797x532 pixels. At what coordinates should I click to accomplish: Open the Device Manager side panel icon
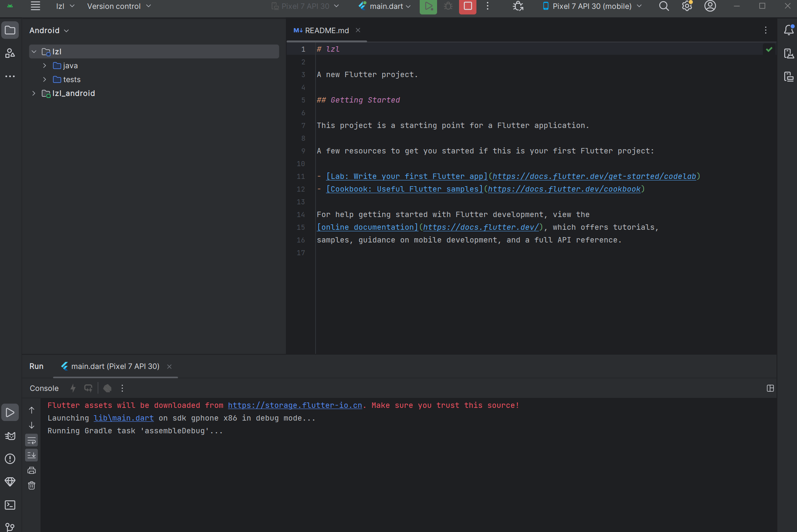point(789,54)
